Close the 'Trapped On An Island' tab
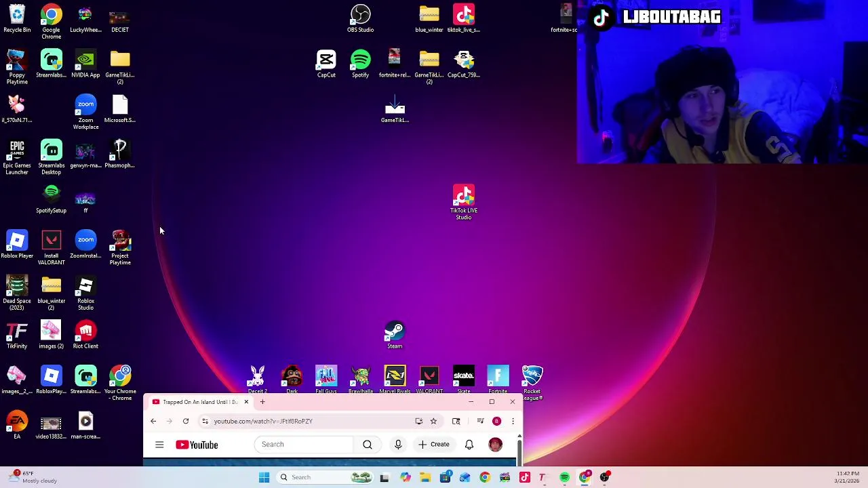 (246, 402)
